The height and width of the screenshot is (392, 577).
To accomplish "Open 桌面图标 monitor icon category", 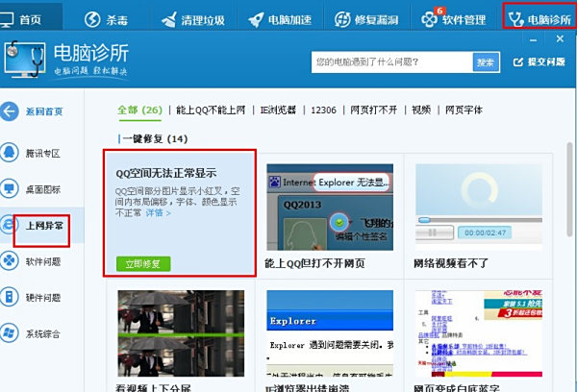I will tap(10, 189).
